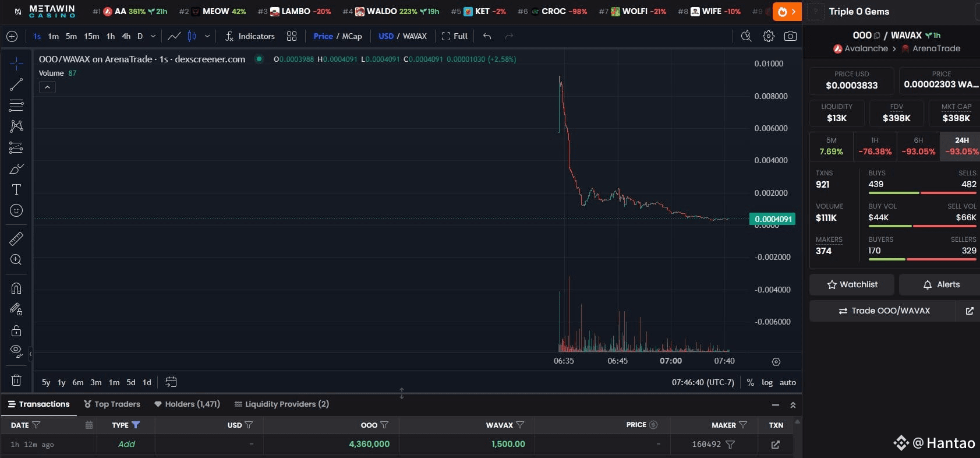Screen dimensions: 980x458
Task: Open the layout templates grid icon
Action: [x=292, y=36]
